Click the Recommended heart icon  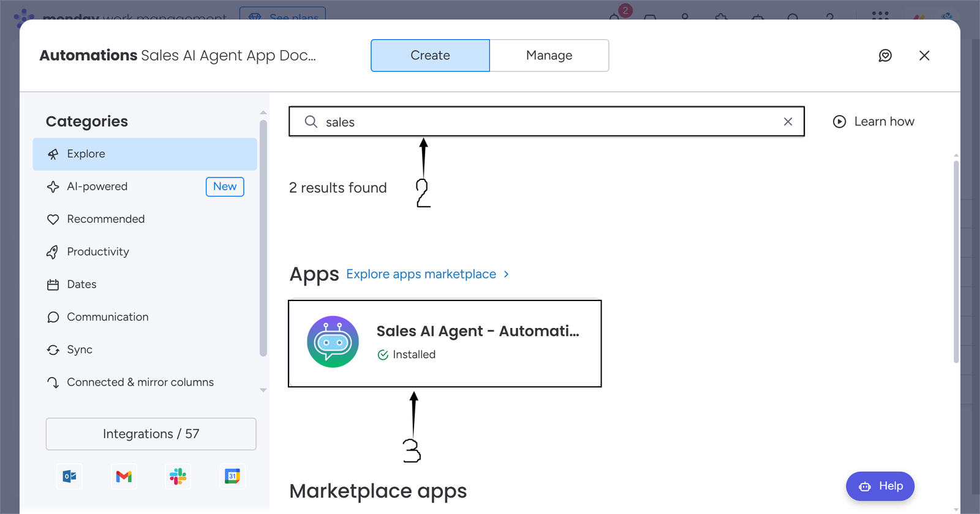pyautogui.click(x=53, y=219)
